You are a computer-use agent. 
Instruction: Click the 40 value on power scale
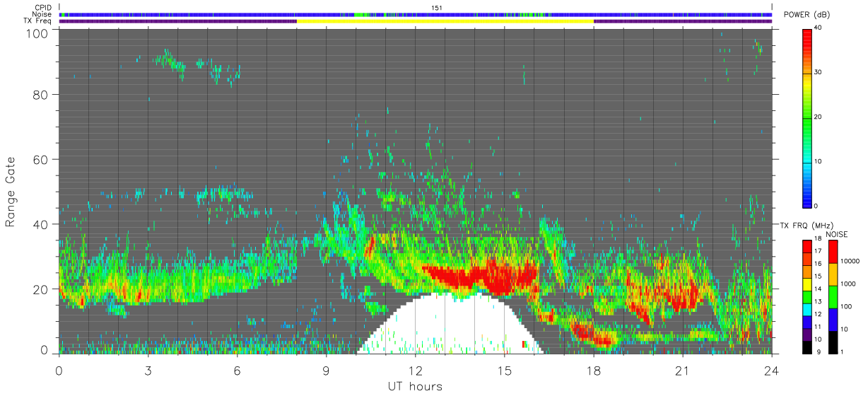tap(819, 28)
